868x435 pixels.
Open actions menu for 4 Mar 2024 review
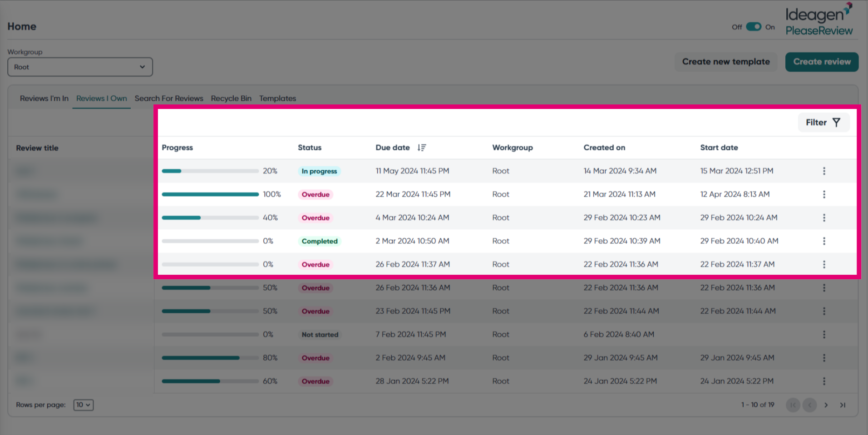pyautogui.click(x=824, y=218)
